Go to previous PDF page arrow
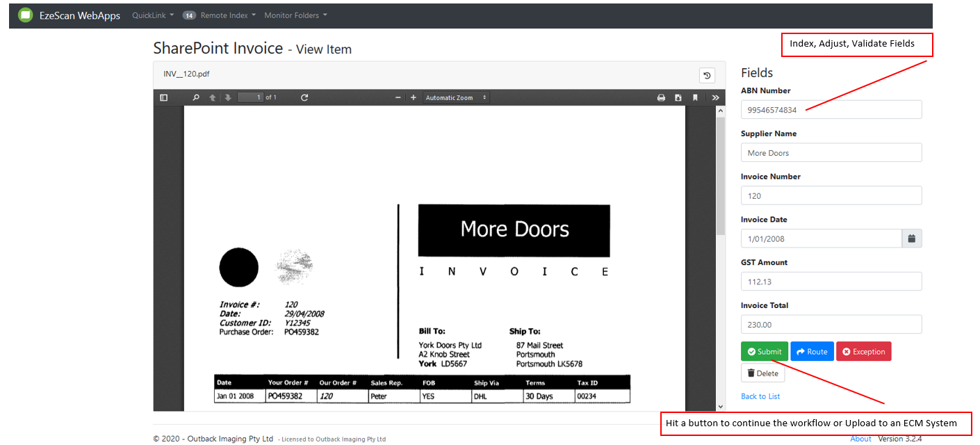Image resolution: width=980 pixels, height=445 pixels. [213, 98]
